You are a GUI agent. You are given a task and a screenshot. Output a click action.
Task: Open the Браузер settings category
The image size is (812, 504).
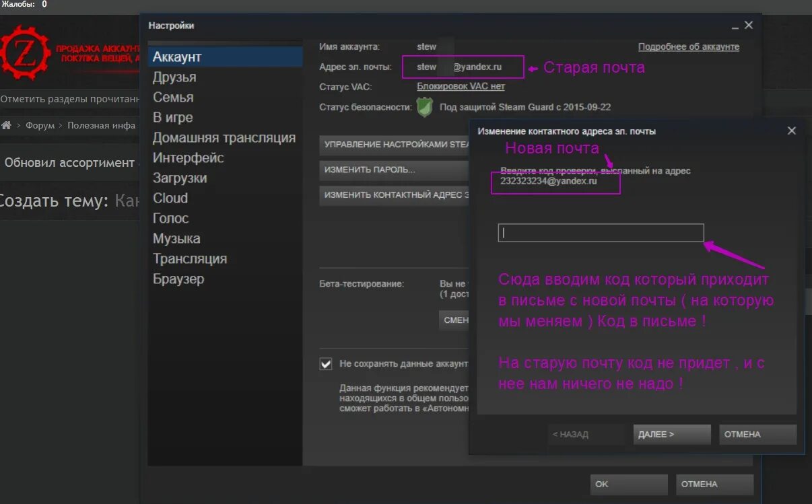coord(225,279)
